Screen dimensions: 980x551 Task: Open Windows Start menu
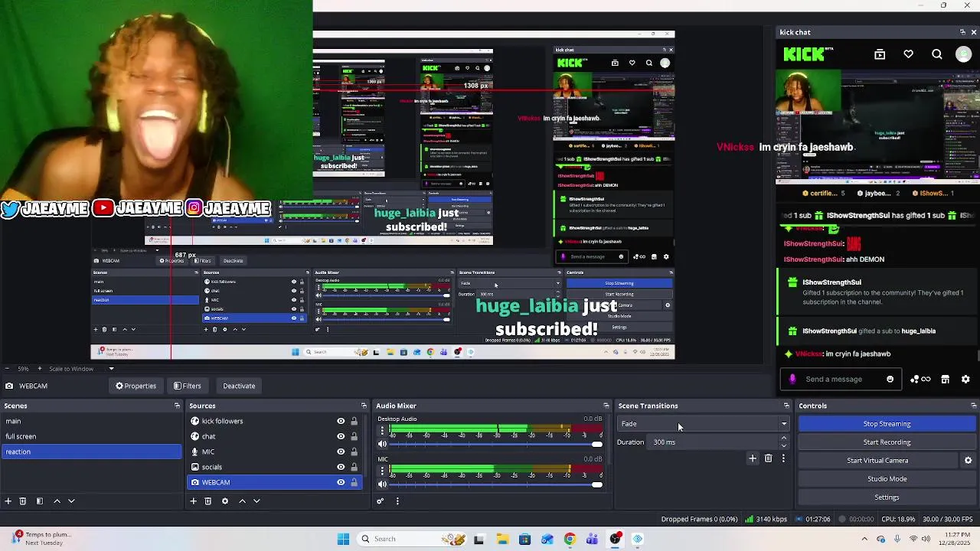(x=343, y=540)
